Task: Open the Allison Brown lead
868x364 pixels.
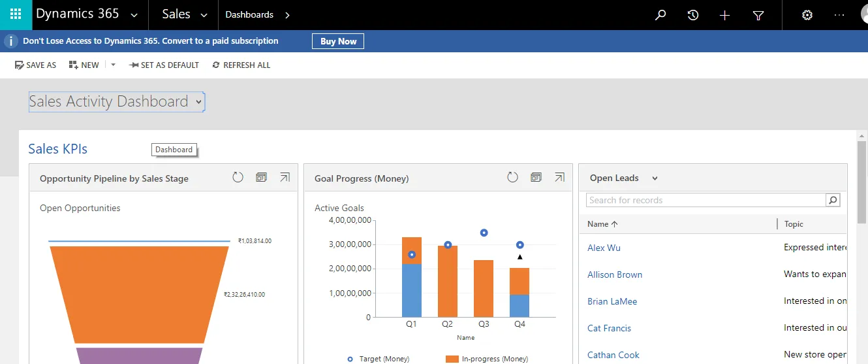Action: (x=615, y=274)
